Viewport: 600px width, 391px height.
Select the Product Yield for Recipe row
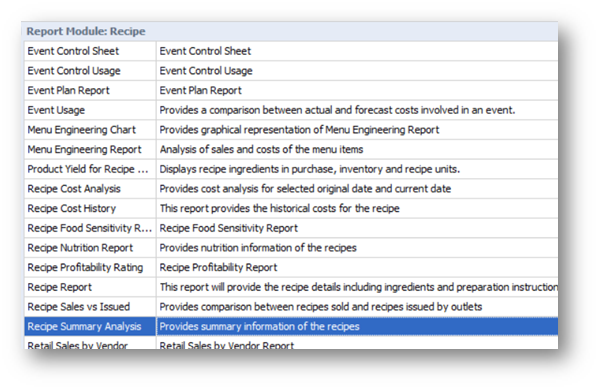point(291,169)
